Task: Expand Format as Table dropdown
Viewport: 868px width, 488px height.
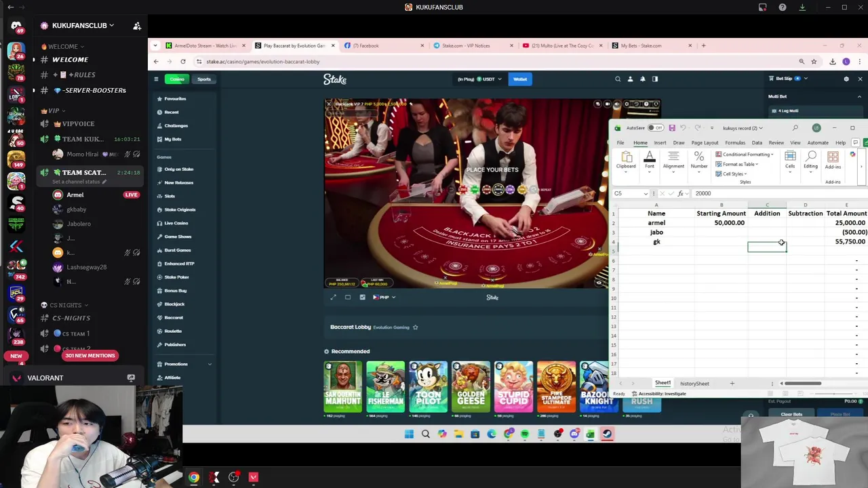Action: pyautogui.click(x=737, y=164)
